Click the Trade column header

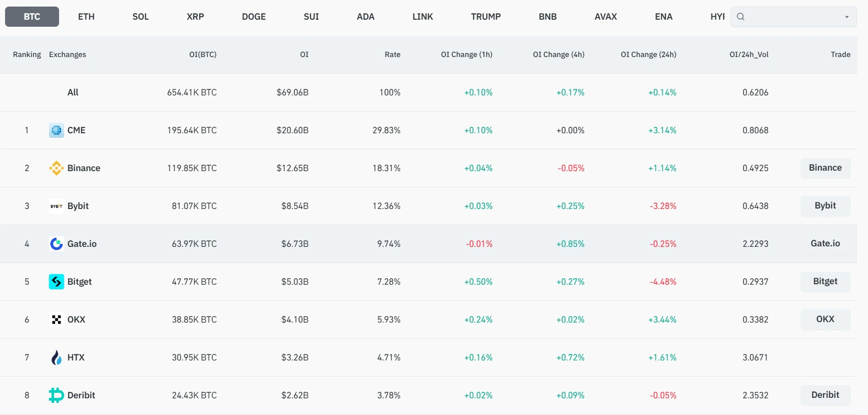coord(840,55)
